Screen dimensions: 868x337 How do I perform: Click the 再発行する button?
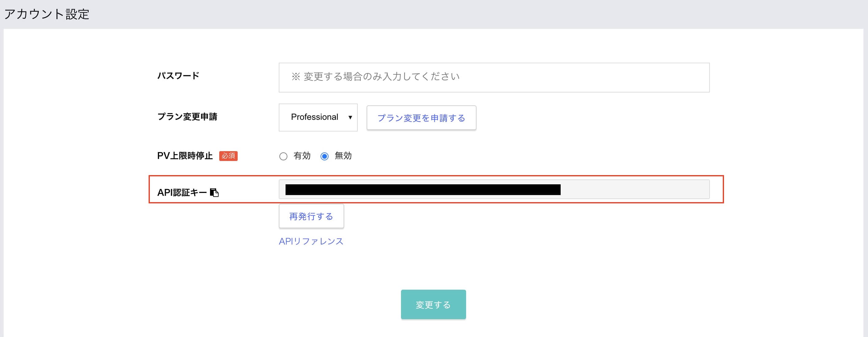point(311,216)
